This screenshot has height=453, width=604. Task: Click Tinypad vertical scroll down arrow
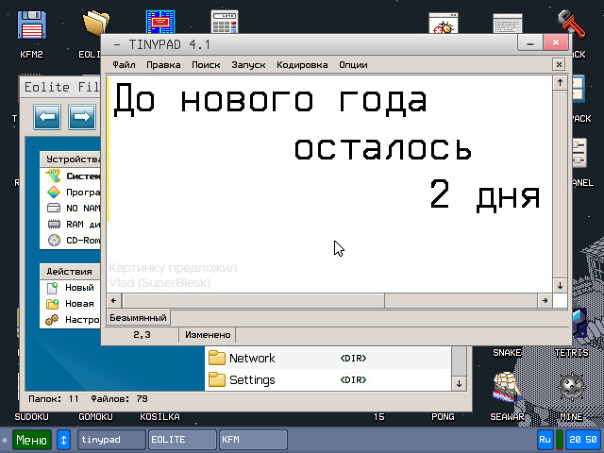[x=560, y=285]
